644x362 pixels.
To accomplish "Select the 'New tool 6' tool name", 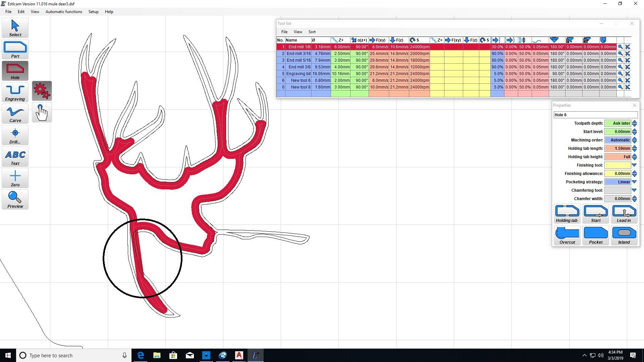I will pyautogui.click(x=301, y=80).
